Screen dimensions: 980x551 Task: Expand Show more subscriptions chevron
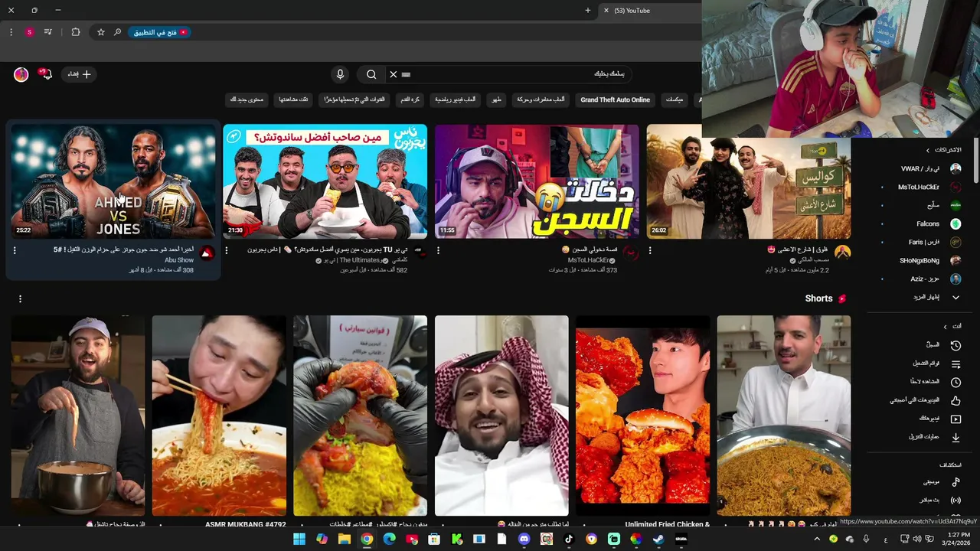[x=955, y=297]
